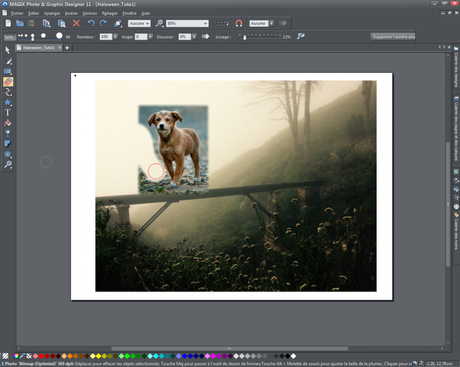Open the Aide menu
The height and width of the screenshot is (367, 460).
(x=145, y=13)
